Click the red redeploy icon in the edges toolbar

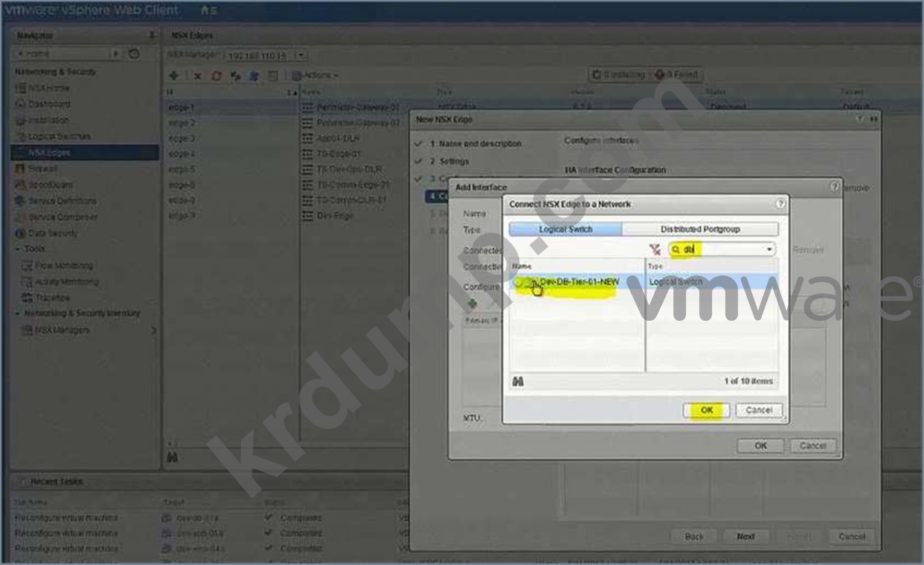216,75
